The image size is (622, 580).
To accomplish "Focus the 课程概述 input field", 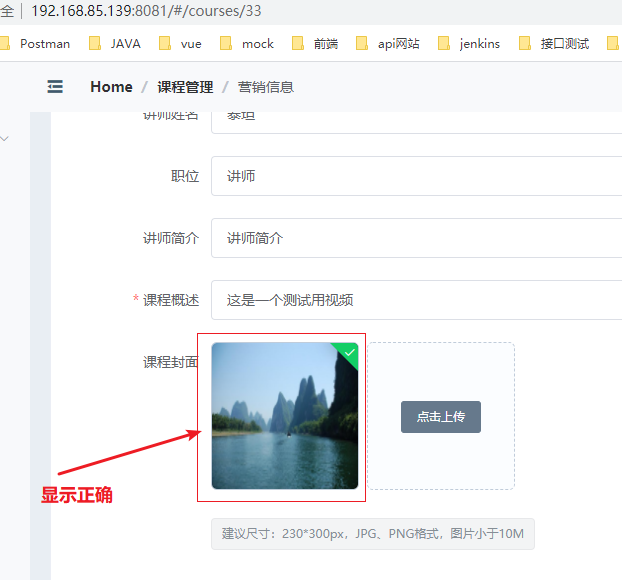I will point(417,300).
